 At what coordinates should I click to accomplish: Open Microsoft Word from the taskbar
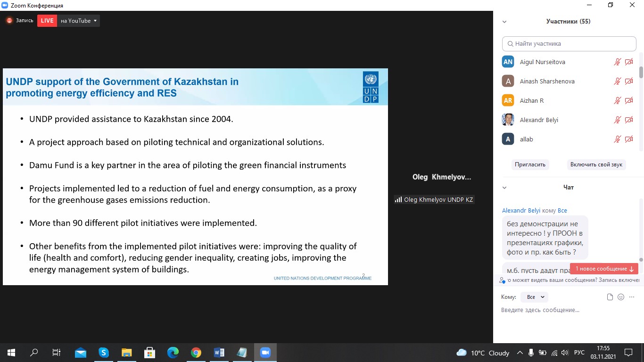(x=219, y=353)
